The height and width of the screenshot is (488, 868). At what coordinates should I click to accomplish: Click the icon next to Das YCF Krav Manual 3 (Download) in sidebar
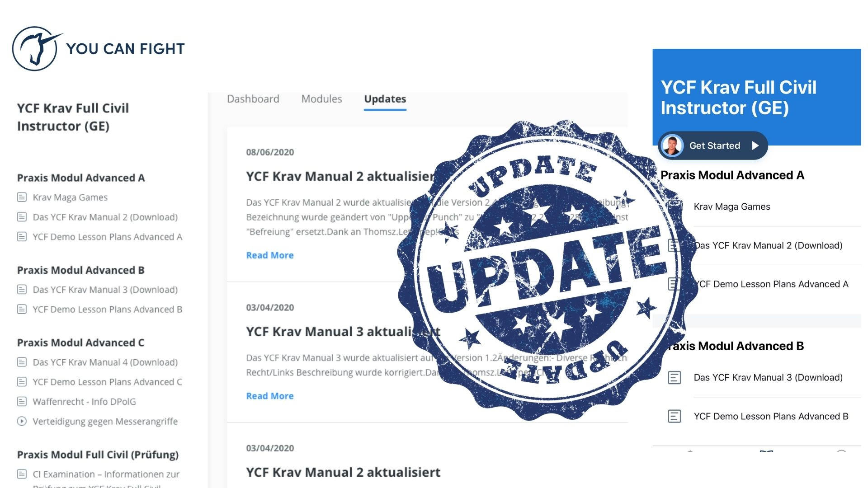coord(22,290)
